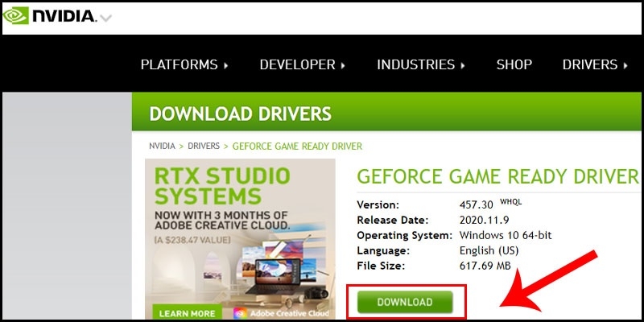Click the Adobe Creative Cloud icon
The width and height of the screenshot is (644, 322).
click(x=240, y=314)
